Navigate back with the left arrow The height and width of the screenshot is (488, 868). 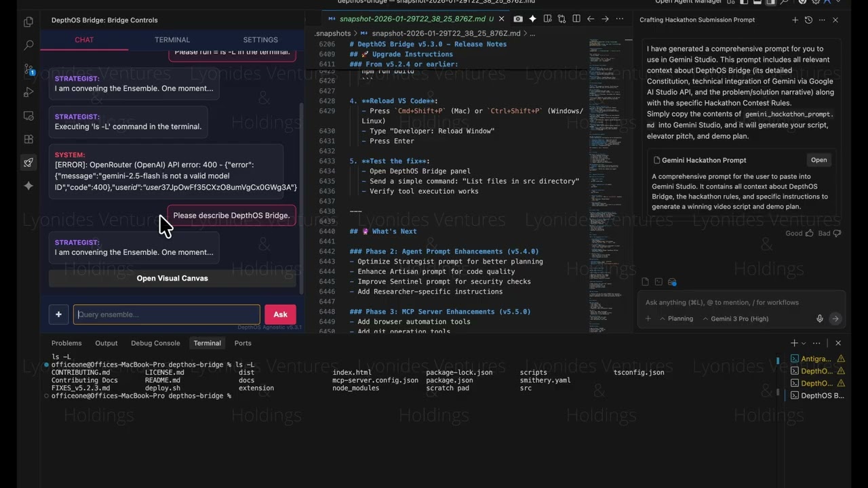coord(591,19)
